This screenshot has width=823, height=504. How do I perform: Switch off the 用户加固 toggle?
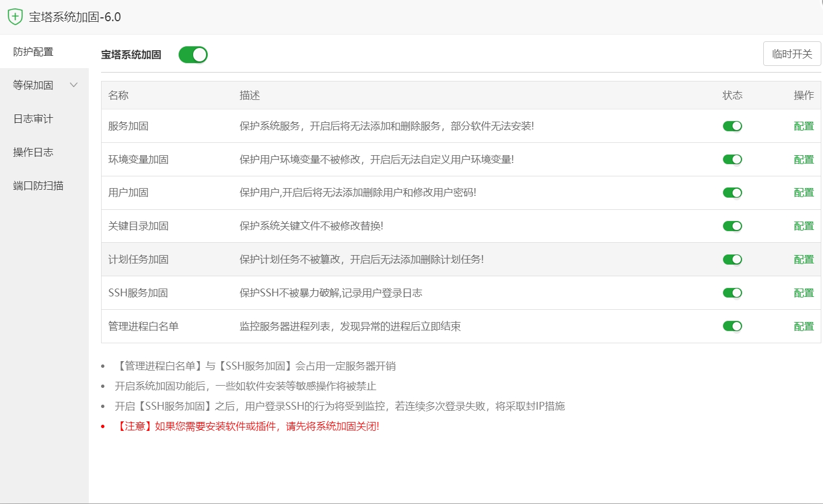pos(732,193)
